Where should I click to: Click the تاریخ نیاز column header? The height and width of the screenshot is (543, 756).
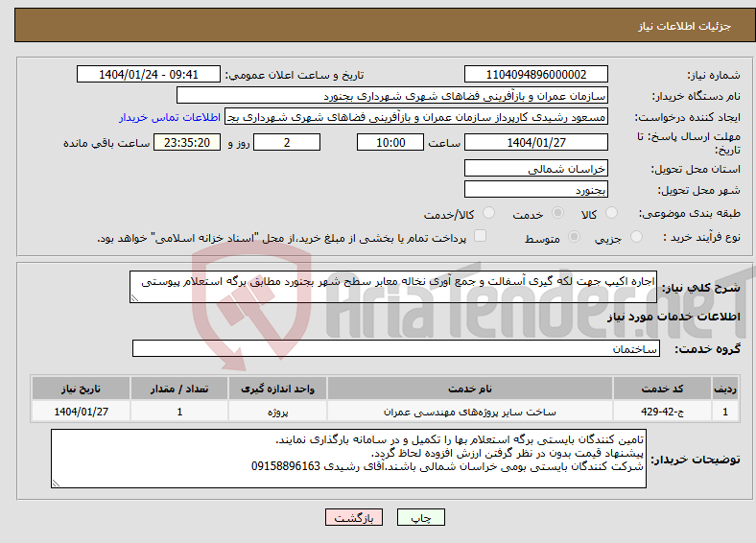pyautogui.click(x=81, y=389)
